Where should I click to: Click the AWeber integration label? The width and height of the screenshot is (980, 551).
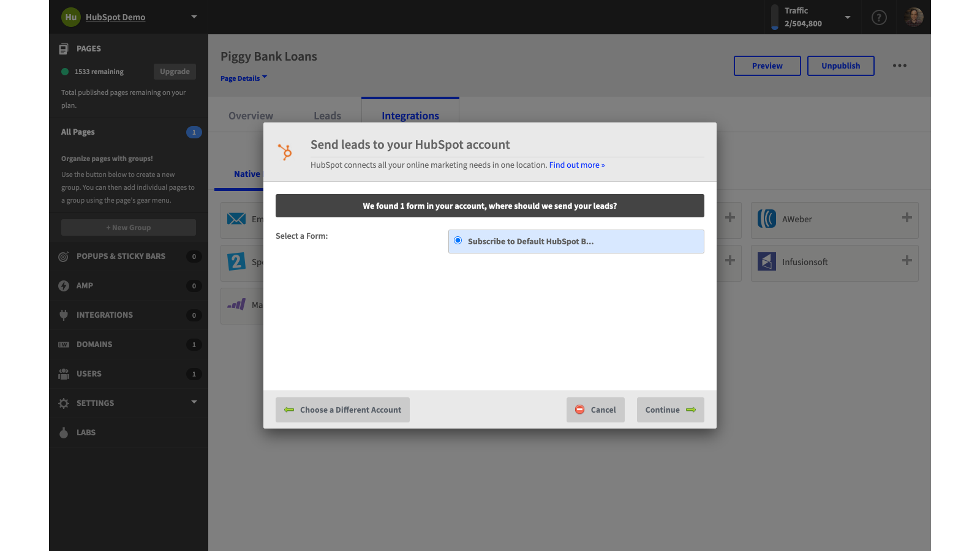coord(797,219)
